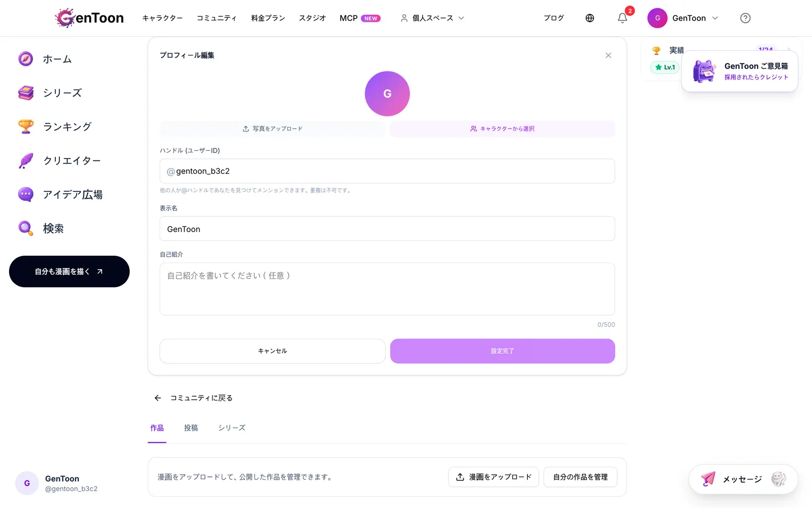The image size is (812, 508).
Task: Click the Lv.1 level badge
Action: point(665,67)
